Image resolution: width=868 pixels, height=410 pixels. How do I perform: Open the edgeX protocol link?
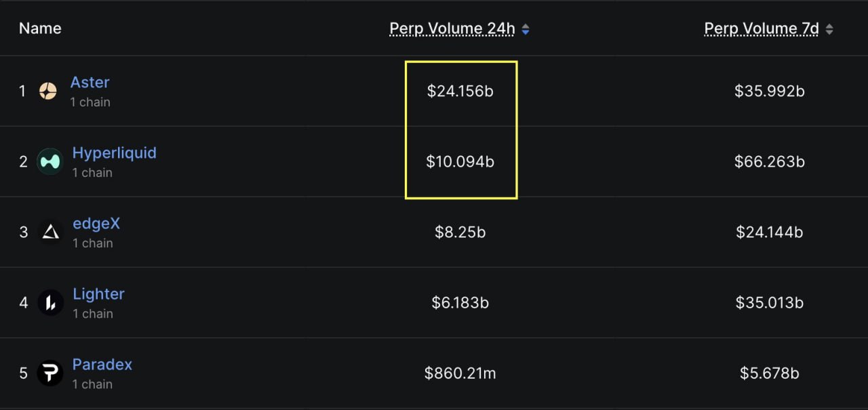96,224
